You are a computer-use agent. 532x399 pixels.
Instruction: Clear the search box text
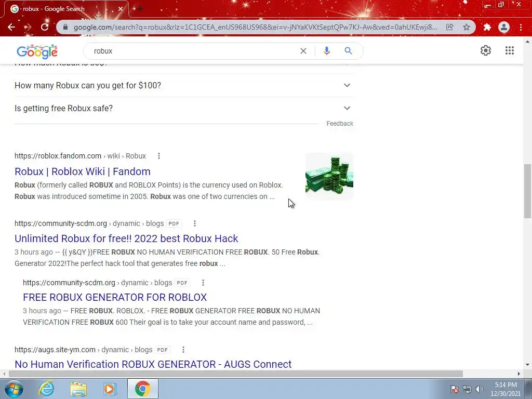click(x=303, y=51)
